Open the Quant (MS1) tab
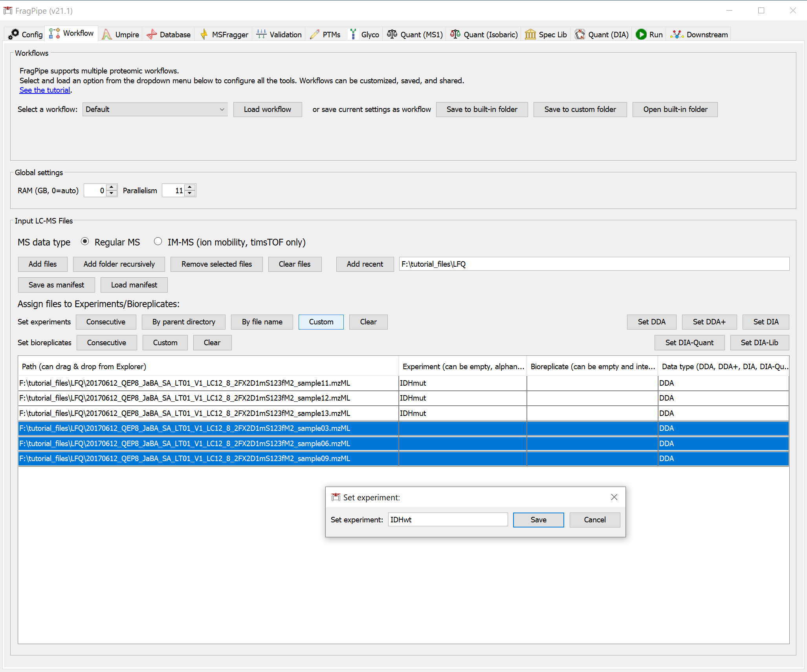Viewport: 807px width, 672px height. pos(415,34)
